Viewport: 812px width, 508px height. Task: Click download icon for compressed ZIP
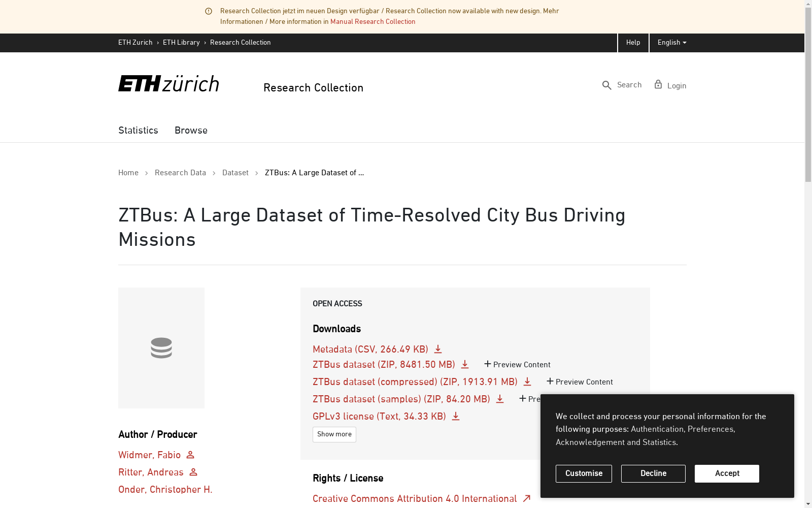point(527,382)
